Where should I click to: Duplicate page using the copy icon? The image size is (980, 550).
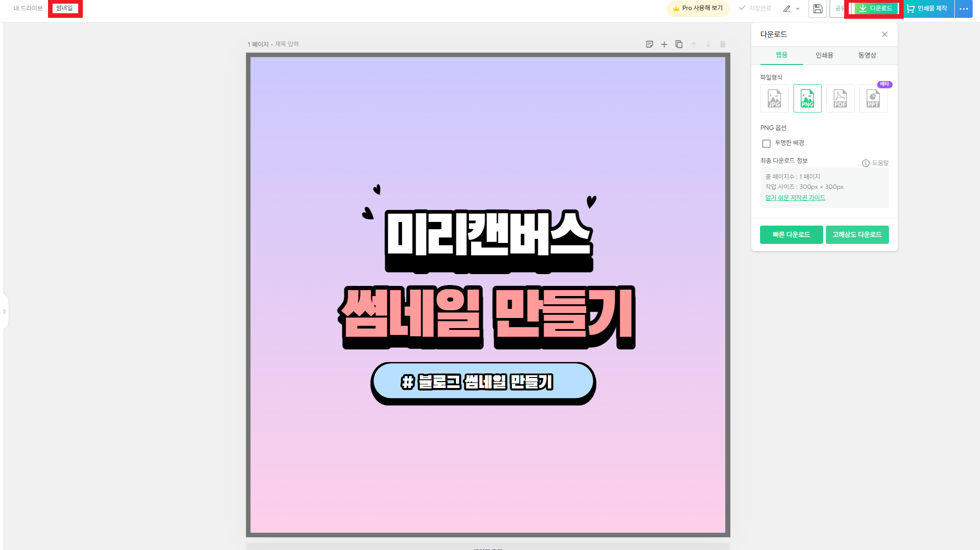tap(679, 44)
